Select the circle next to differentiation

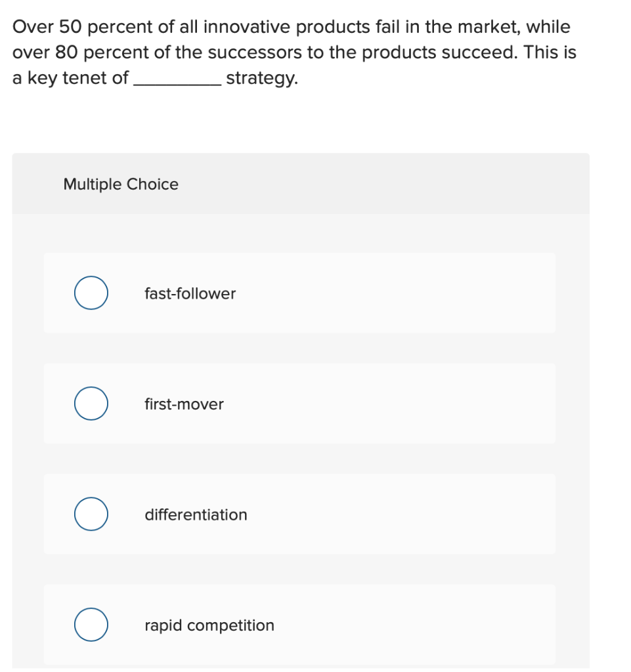click(x=91, y=514)
